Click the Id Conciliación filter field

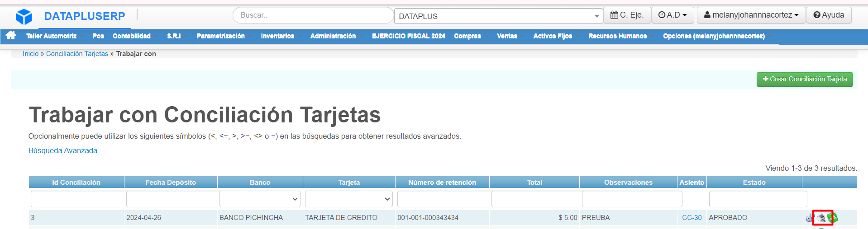click(x=79, y=199)
